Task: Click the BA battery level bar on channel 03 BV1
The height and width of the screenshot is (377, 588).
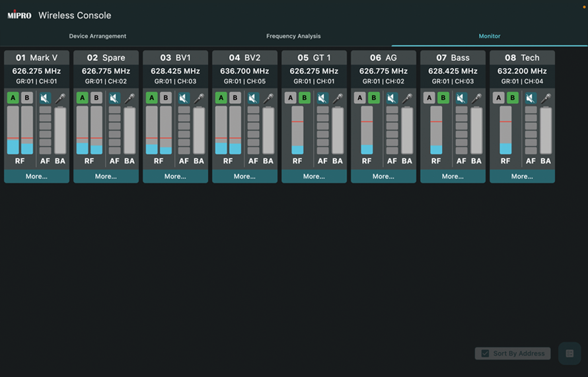Action: click(x=199, y=130)
